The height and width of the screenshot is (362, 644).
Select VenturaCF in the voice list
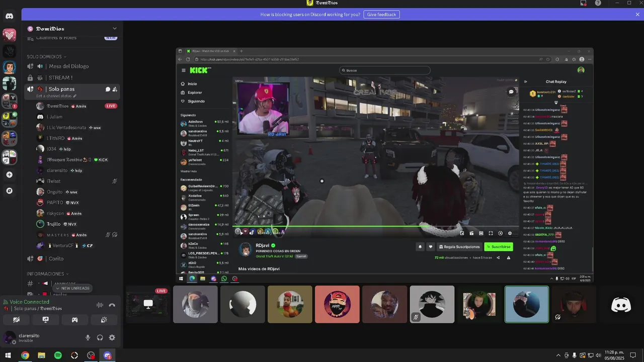76,245
